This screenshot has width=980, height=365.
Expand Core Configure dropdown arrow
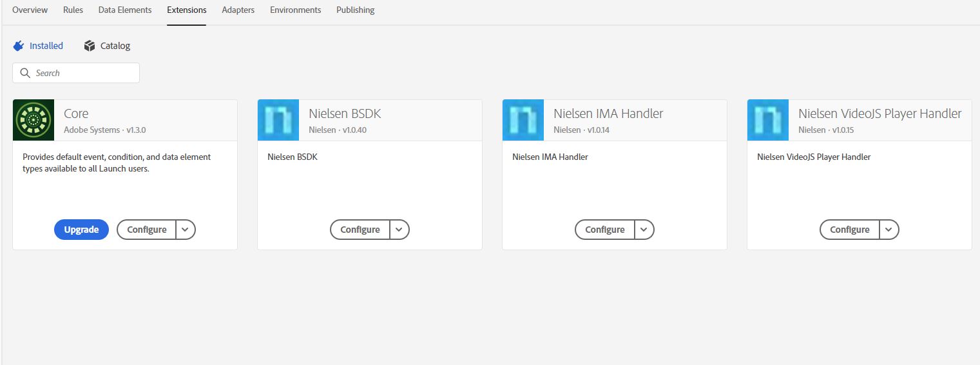point(186,230)
